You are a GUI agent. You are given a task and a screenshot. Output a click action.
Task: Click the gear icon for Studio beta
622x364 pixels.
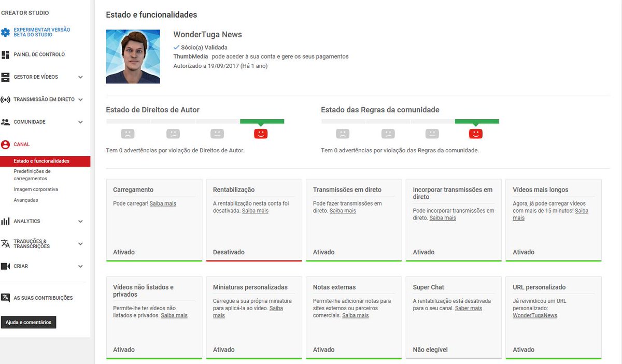tap(5, 32)
